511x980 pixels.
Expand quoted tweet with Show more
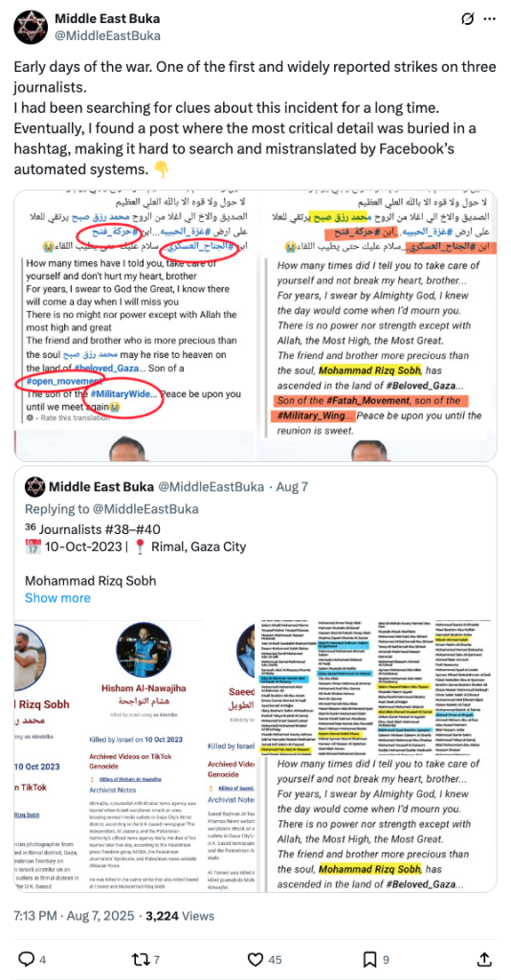point(57,597)
